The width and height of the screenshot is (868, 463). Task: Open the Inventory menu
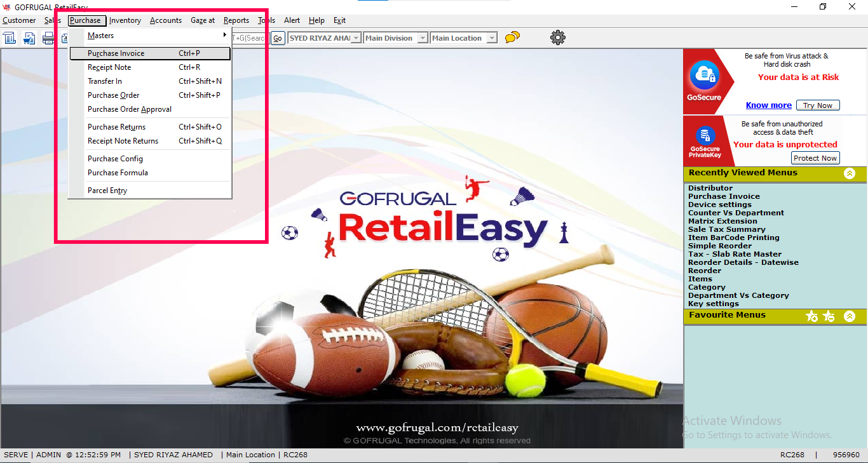coord(125,20)
